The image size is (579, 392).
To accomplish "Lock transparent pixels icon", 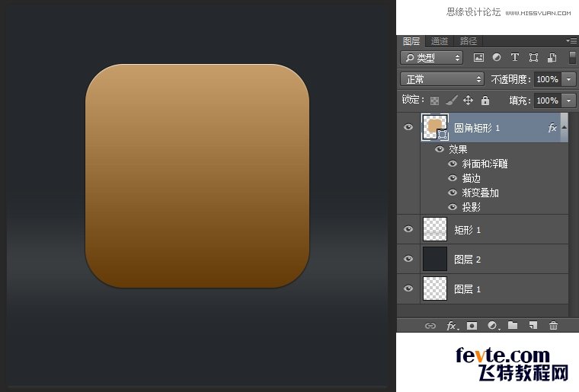I will click(434, 100).
